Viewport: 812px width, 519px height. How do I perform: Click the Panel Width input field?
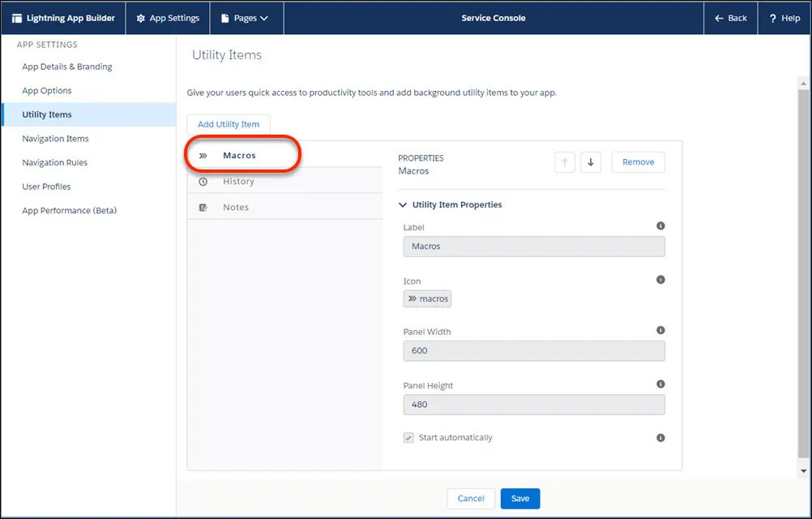[x=534, y=350]
